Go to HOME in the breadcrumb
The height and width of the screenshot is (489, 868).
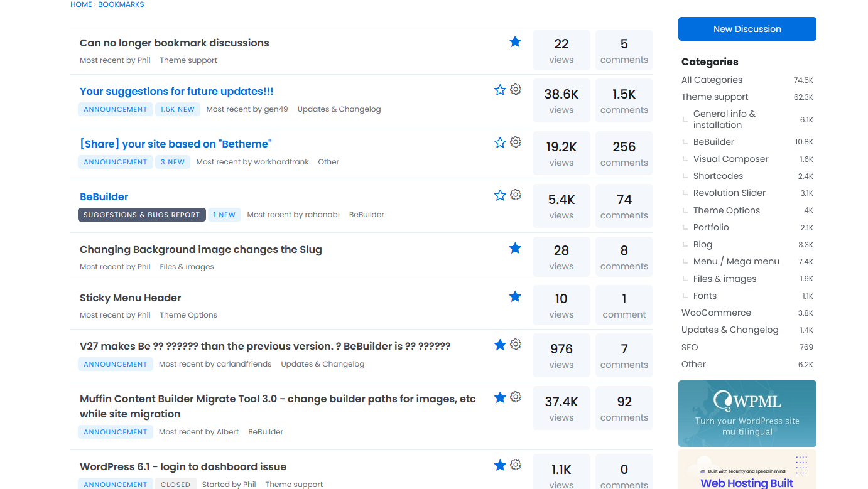pyautogui.click(x=81, y=4)
